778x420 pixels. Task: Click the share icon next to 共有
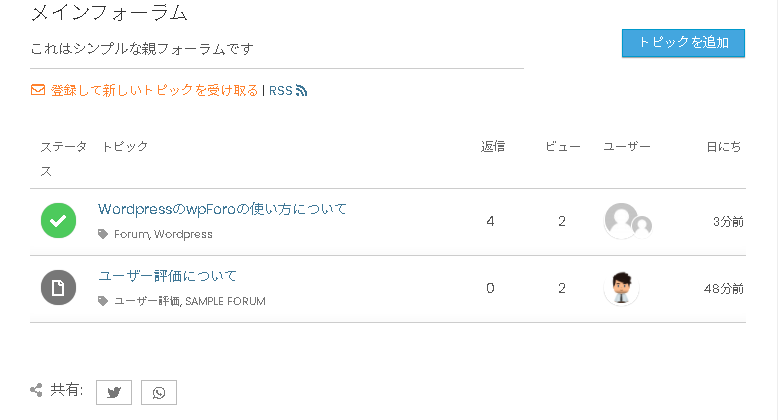pos(36,390)
